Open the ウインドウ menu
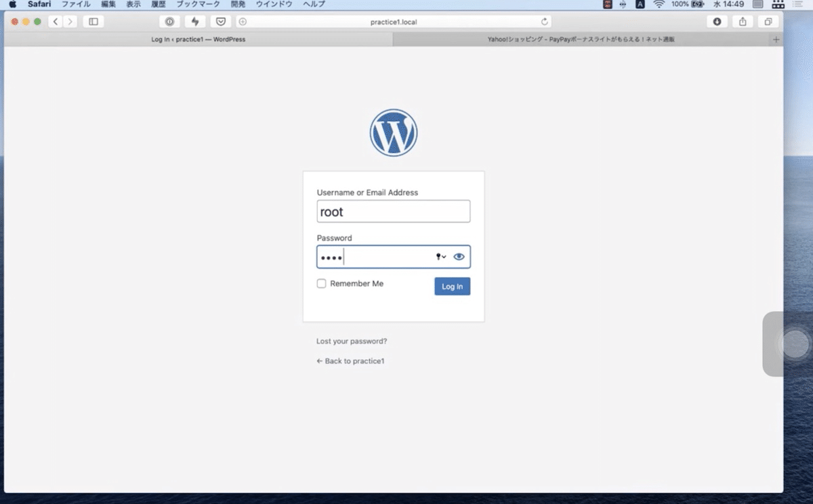The width and height of the screenshot is (813, 504). coord(274,4)
